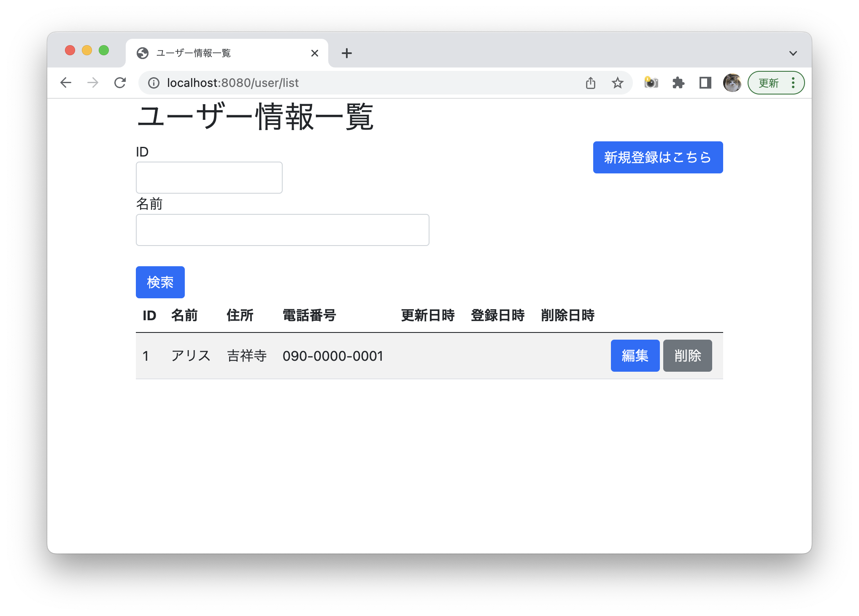This screenshot has width=859, height=616.
Task: Click the site info icon before the URL
Action: point(153,83)
